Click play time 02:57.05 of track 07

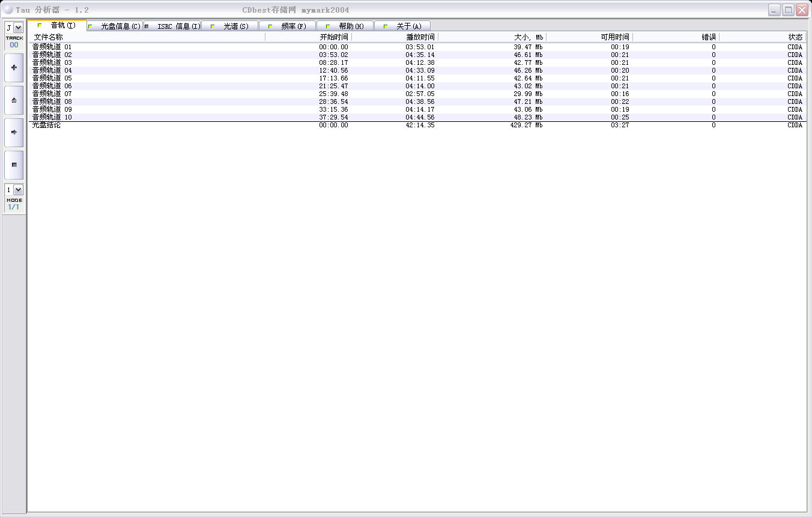[420, 94]
